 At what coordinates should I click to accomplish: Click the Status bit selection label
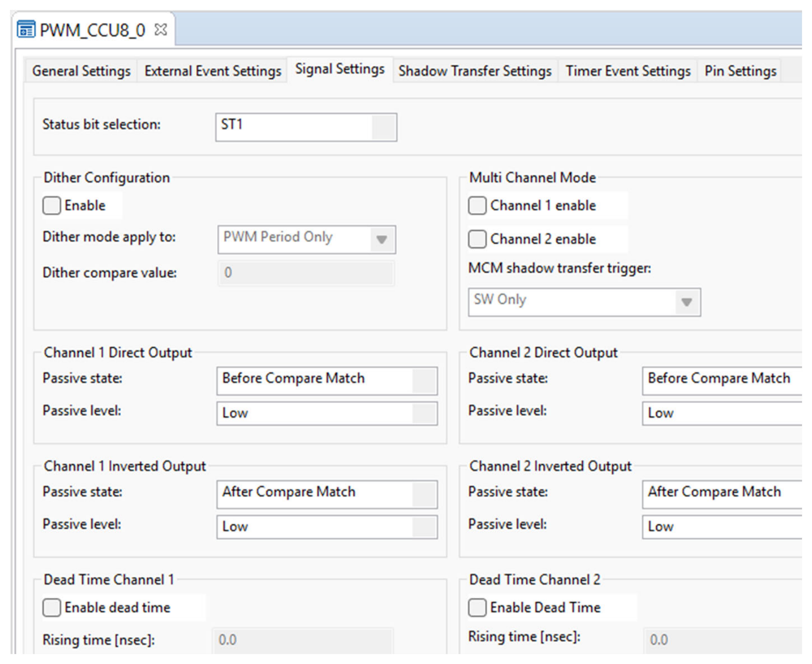pyautogui.click(x=101, y=124)
